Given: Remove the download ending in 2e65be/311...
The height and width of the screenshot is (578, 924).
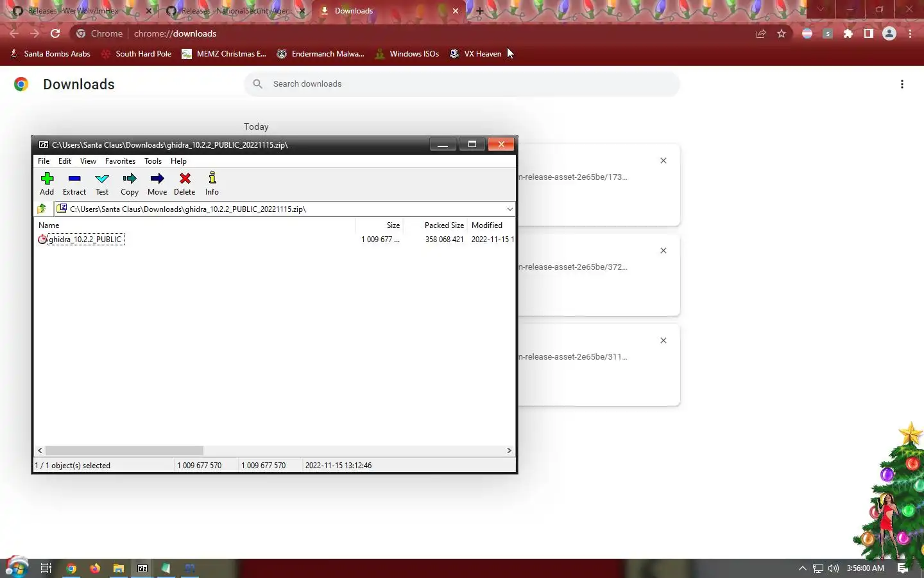Looking at the screenshot, I should (x=663, y=340).
